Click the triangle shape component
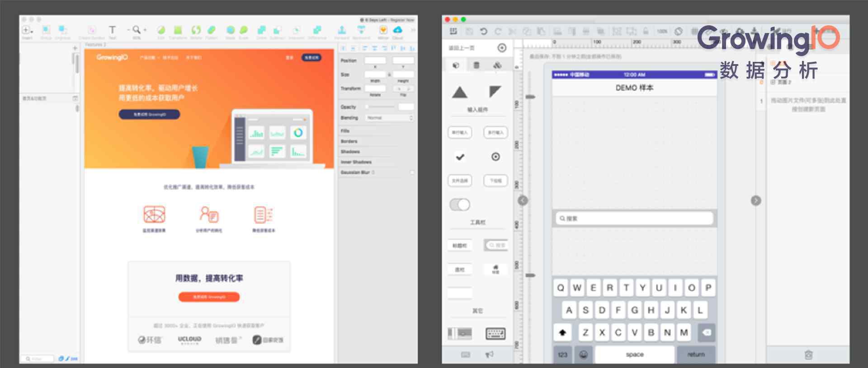Viewport: 868px width, 368px height. pos(460,92)
